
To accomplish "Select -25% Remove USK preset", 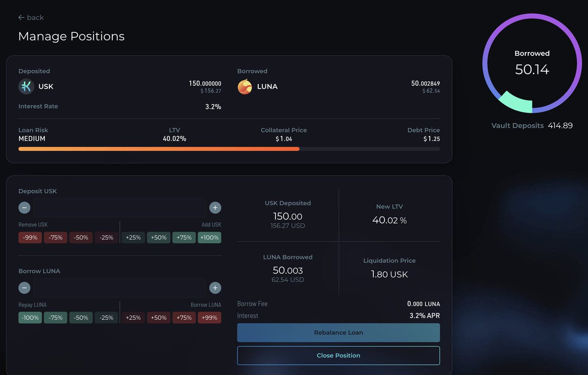I will [106, 237].
